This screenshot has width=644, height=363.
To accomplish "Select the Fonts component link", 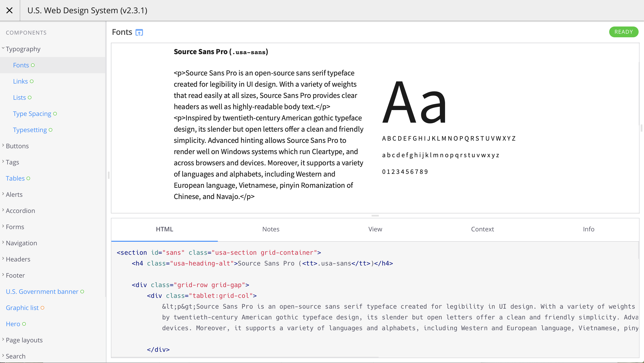I will coord(21,65).
